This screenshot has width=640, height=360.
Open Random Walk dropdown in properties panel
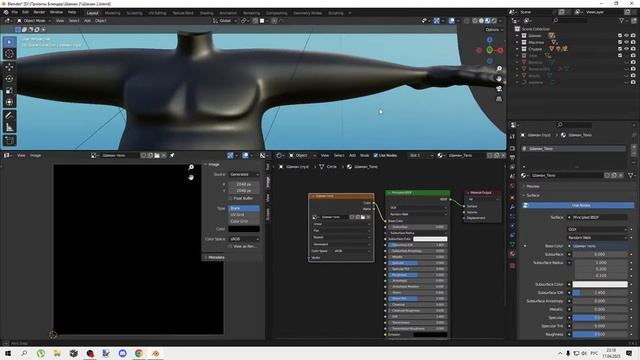pyautogui.click(x=598, y=238)
